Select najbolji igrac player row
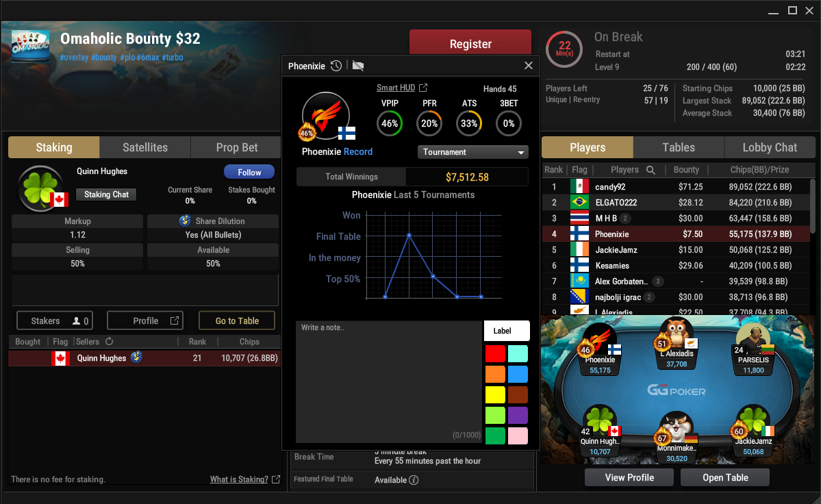 click(x=676, y=297)
